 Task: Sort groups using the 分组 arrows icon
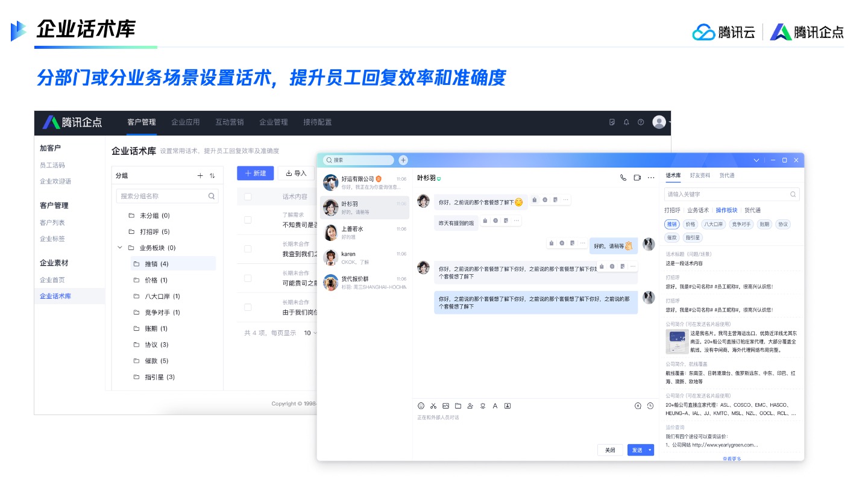point(212,176)
